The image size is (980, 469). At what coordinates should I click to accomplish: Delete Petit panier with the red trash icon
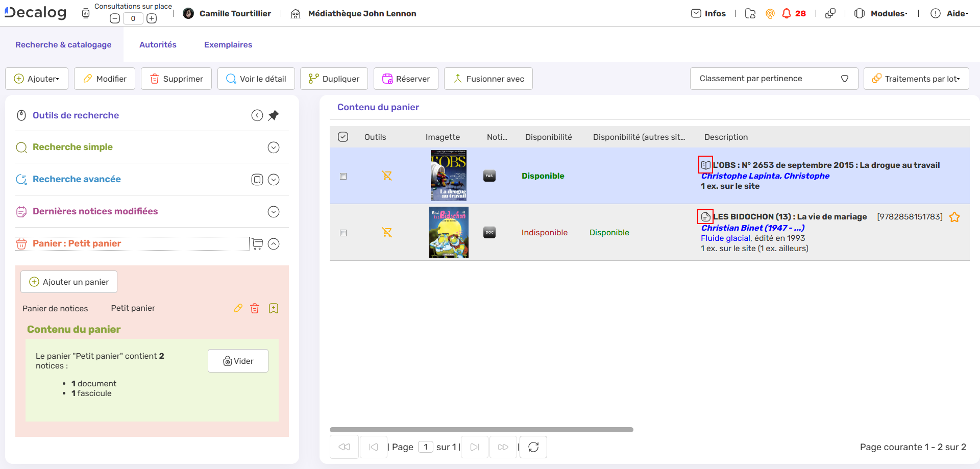[255, 308]
